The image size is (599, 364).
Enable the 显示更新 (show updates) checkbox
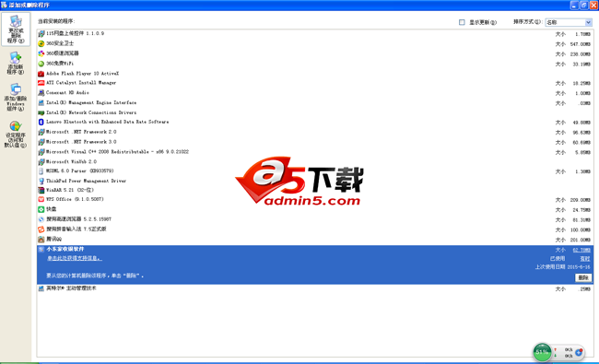[x=462, y=22]
